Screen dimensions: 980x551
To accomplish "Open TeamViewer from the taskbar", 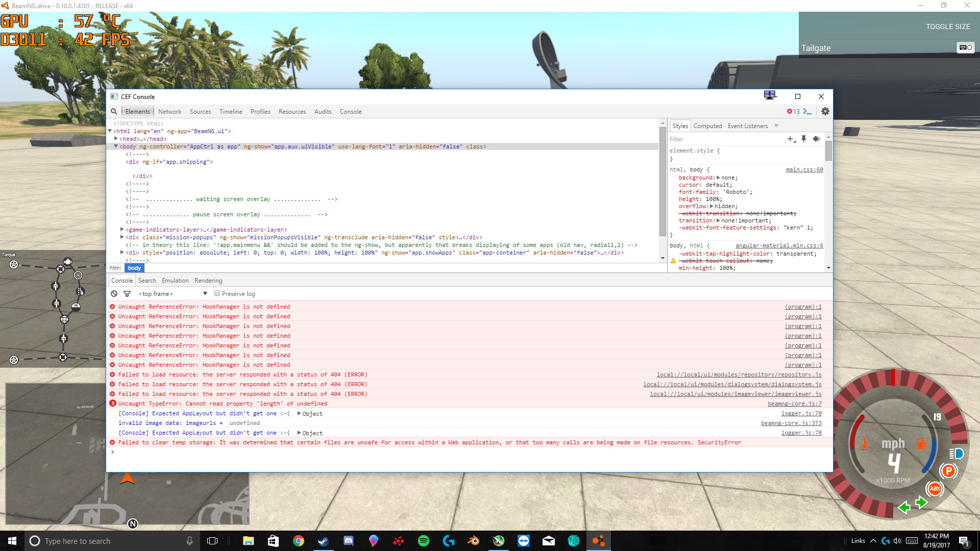I will (524, 541).
